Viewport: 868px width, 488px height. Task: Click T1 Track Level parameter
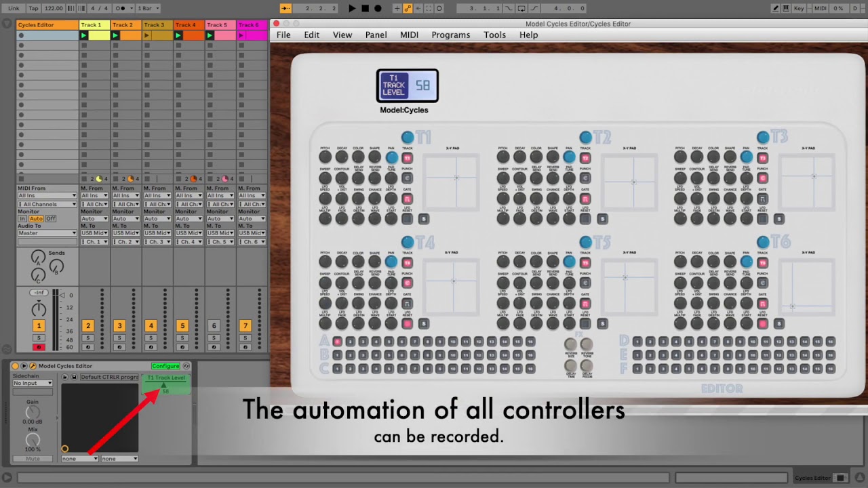click(165, 384)
